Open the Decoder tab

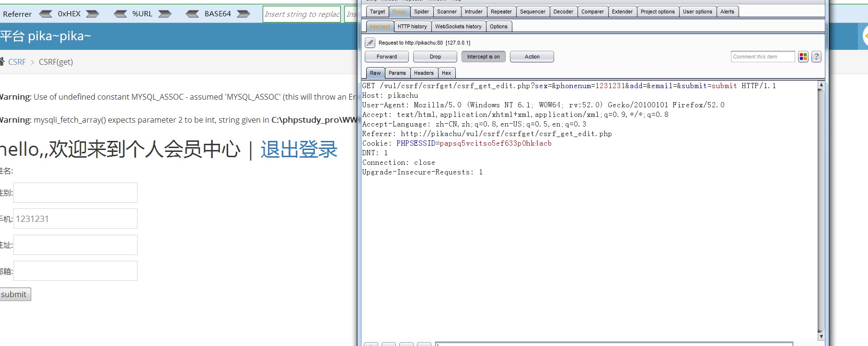click(x=563, y=12)
